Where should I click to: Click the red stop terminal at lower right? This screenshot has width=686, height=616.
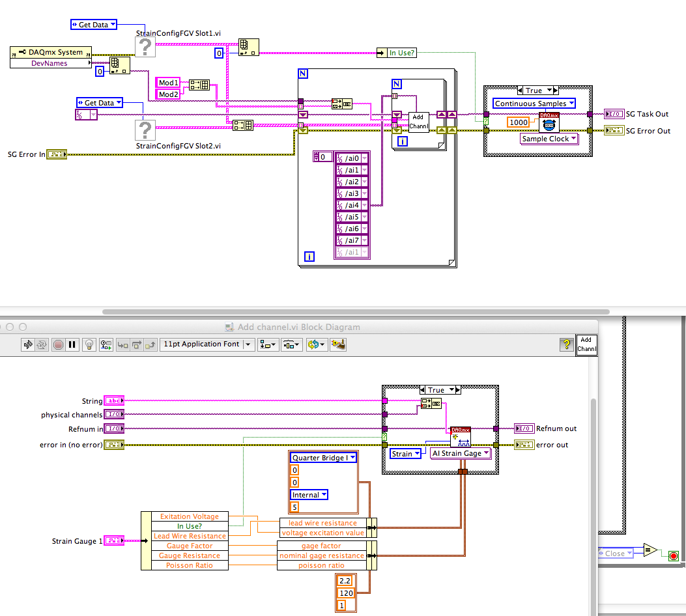tap(674, 556)
